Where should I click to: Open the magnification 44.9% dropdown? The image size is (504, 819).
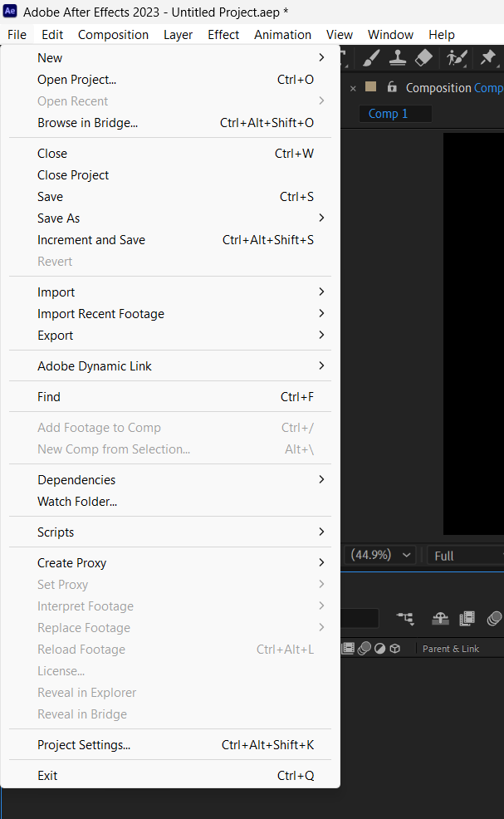tap(380, 555)
